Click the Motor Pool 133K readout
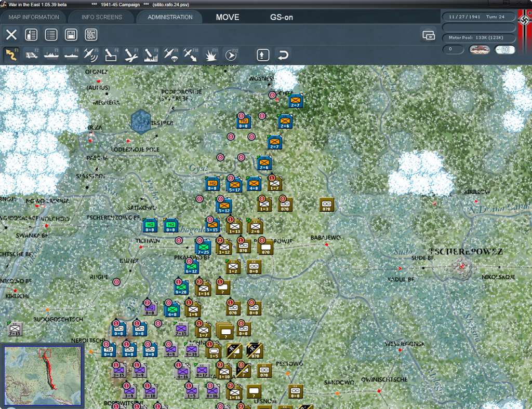 (478, 37)
